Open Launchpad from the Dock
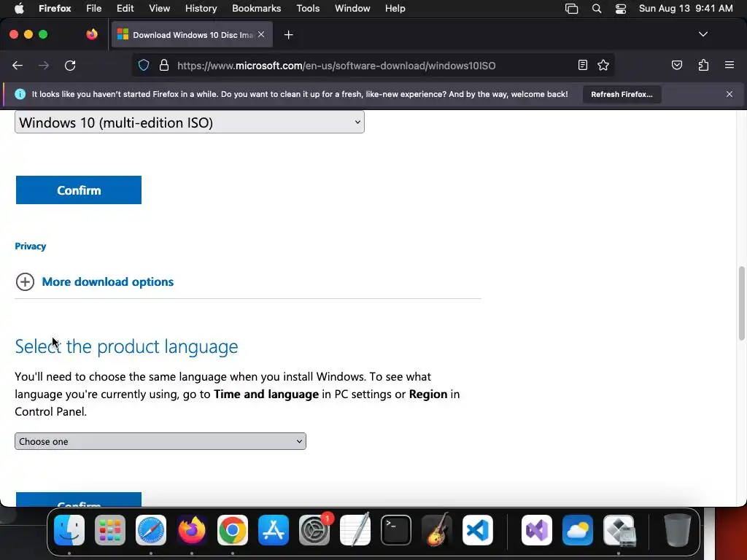 click(110, 529)
